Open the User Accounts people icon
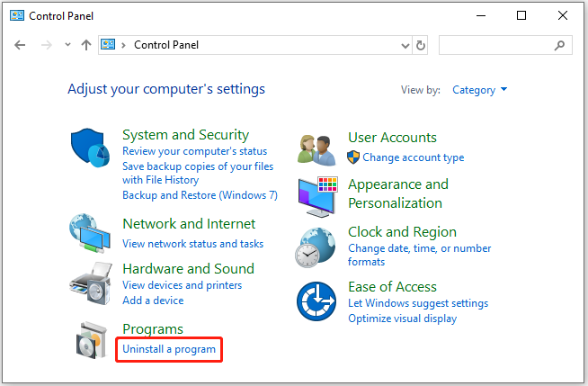 tap(316, 150)
